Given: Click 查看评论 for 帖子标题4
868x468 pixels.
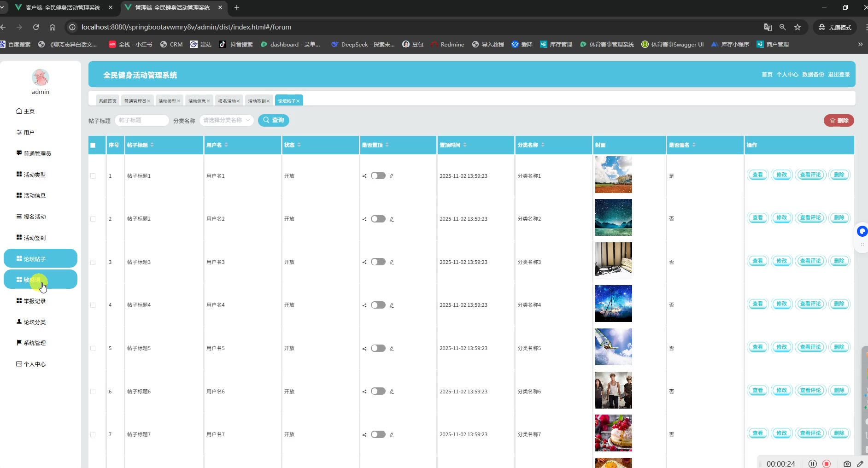Looking at the screenshot, I should (x=810, y=304).
